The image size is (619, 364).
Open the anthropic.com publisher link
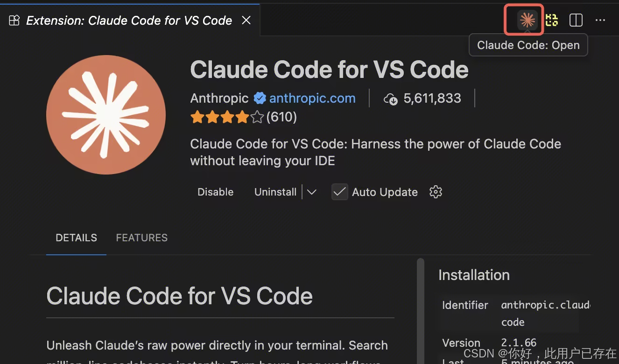312,98
